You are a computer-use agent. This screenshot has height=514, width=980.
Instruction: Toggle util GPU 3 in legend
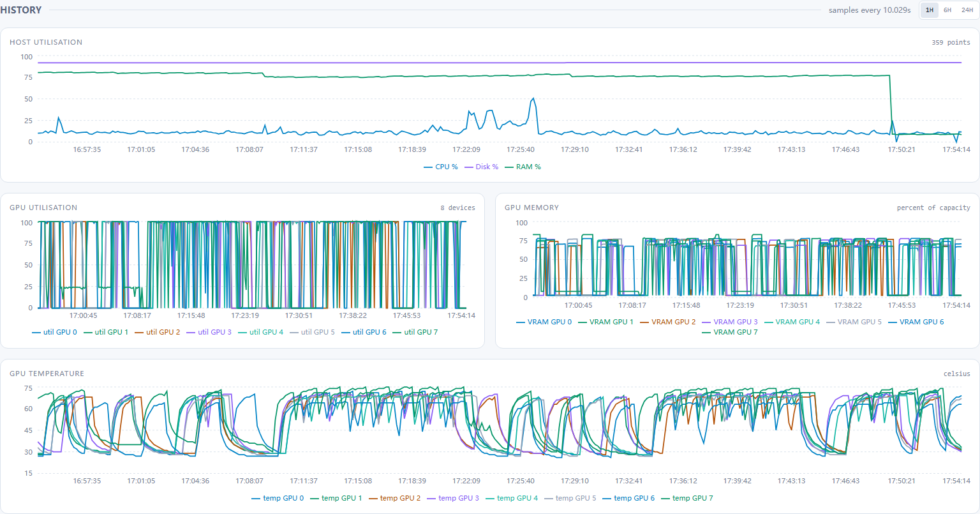(x=210, y=332)
